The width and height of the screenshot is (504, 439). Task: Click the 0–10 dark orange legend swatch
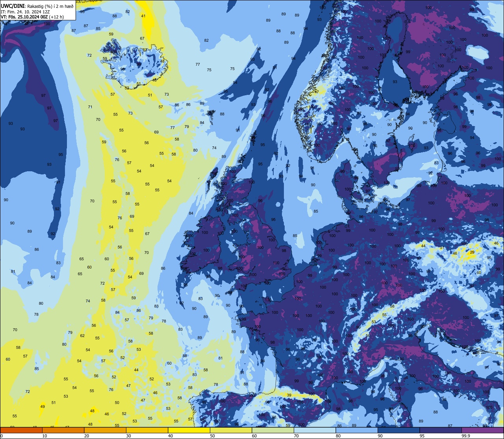pyautogui.click(x=21, y=430)
